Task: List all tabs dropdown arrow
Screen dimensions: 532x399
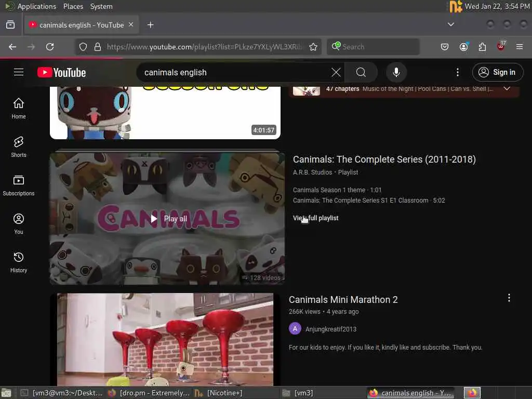Action: [450, 24]
